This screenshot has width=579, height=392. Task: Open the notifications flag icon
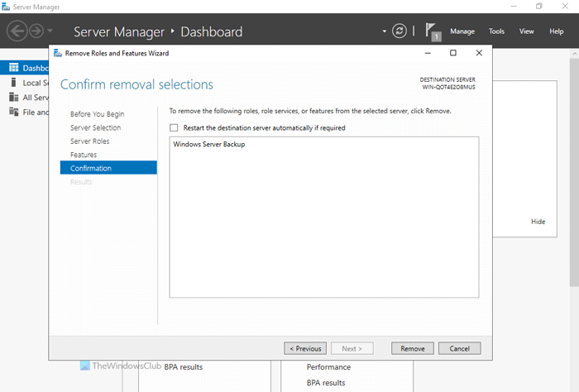[433, 31]
